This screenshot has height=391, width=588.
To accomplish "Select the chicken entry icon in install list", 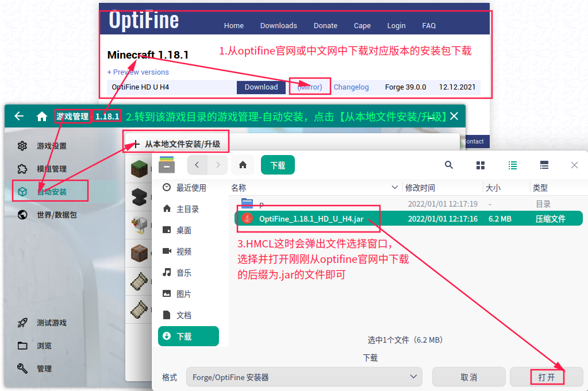I will pyautogui.click(x=140, y=224).
